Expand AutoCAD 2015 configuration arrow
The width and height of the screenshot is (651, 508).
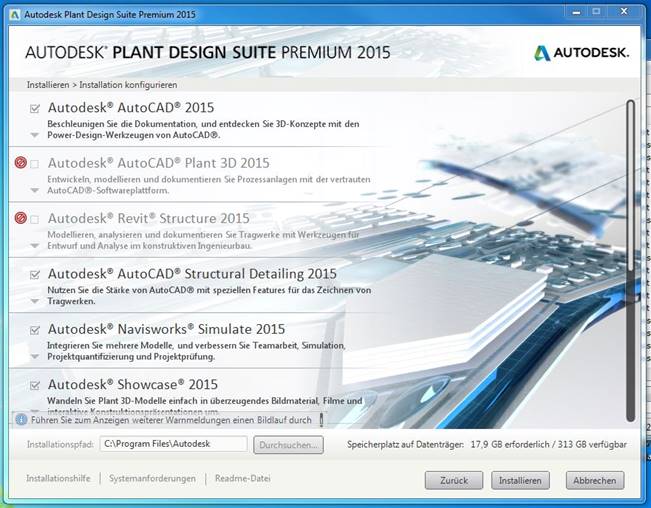coord(35,135)
